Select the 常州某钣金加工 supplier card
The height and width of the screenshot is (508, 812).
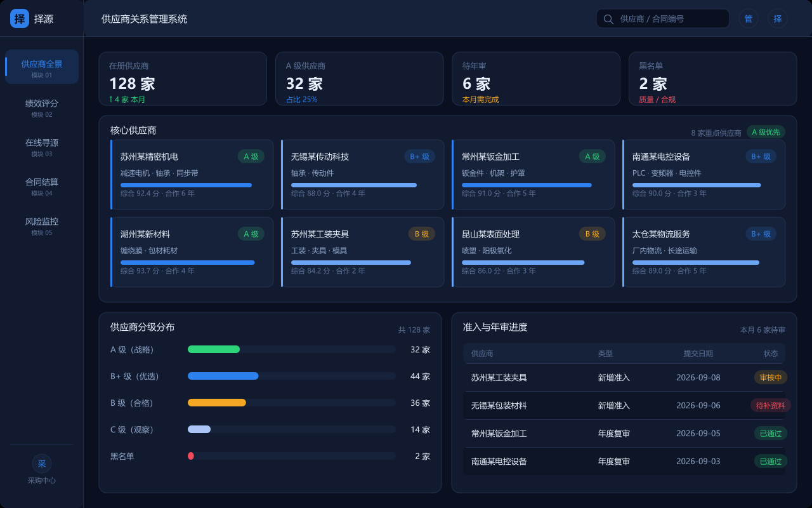click(x=534, y=175)
